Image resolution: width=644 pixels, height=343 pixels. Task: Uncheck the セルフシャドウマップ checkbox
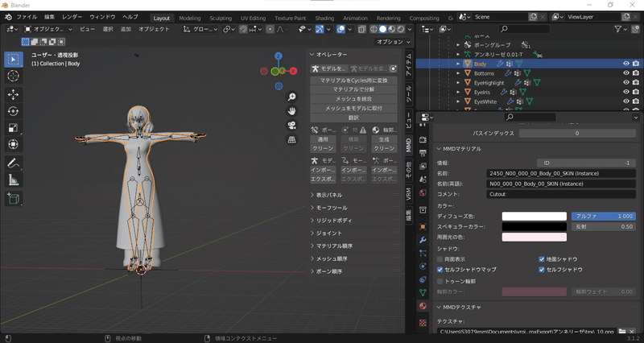(x=440, y=270)
